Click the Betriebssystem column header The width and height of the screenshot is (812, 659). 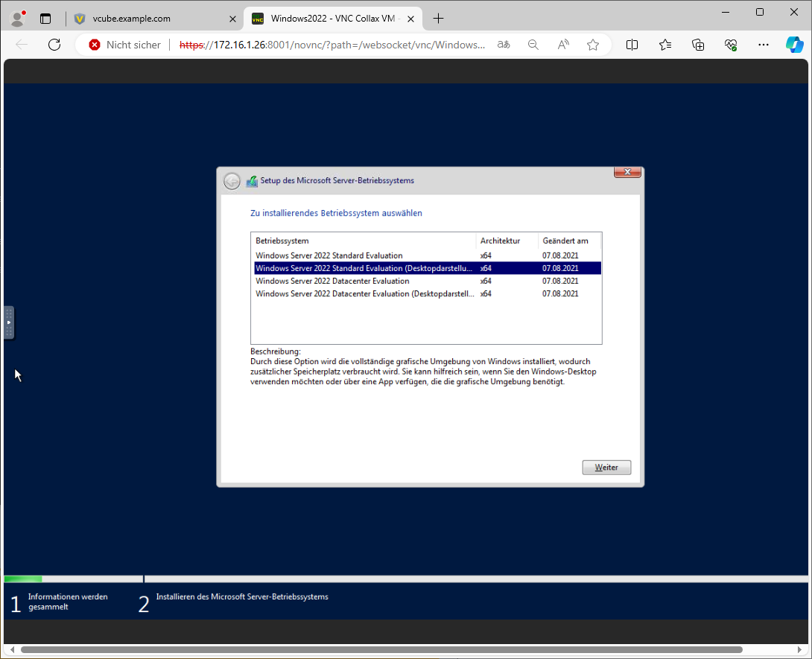click(x=364, y=241)
